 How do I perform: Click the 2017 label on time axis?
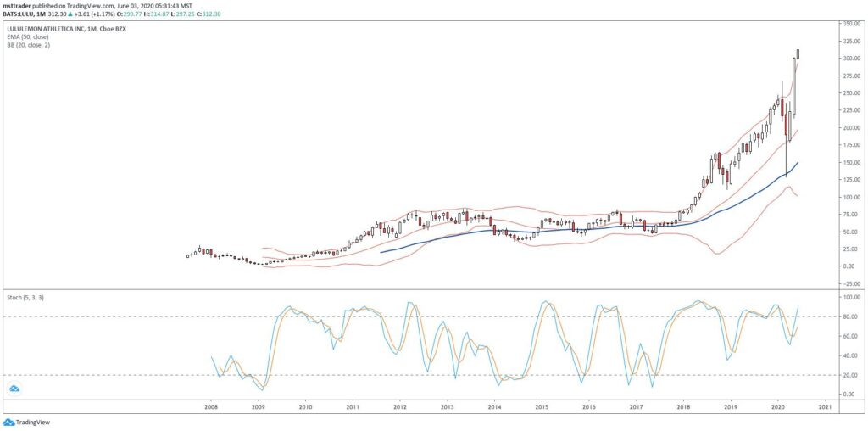[636, 406]
